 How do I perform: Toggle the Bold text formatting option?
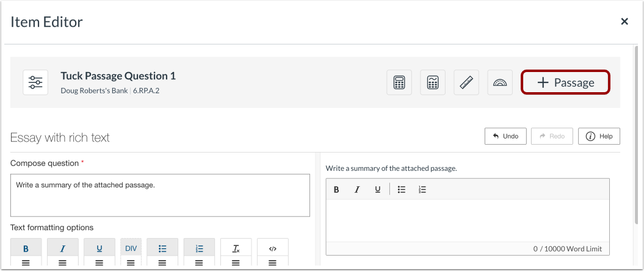(x=26, y=248)
